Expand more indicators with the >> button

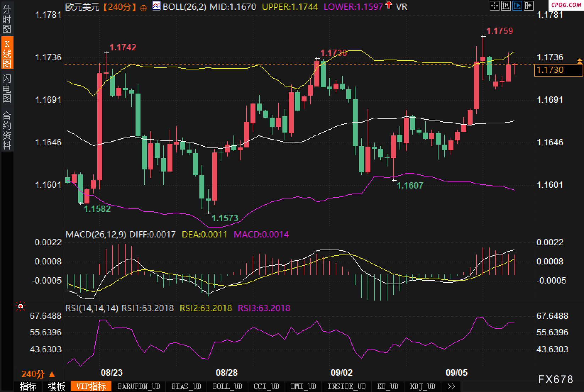451,386
